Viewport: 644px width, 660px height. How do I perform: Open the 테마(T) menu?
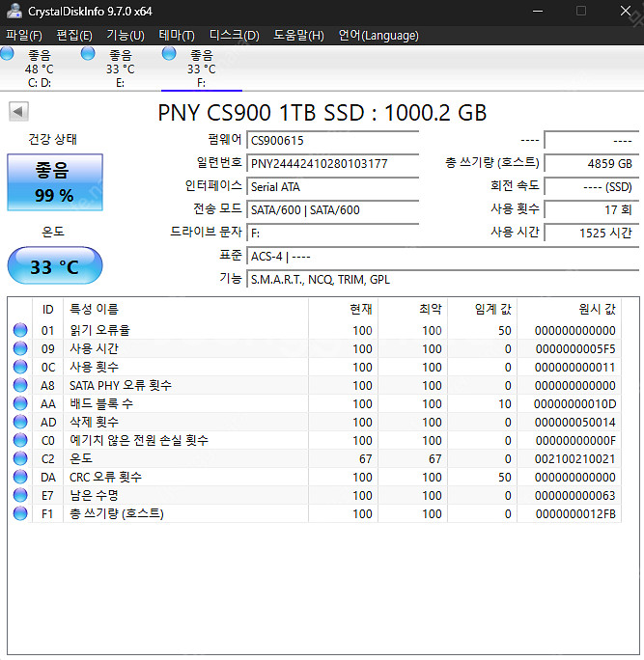(x=177, y=36)
